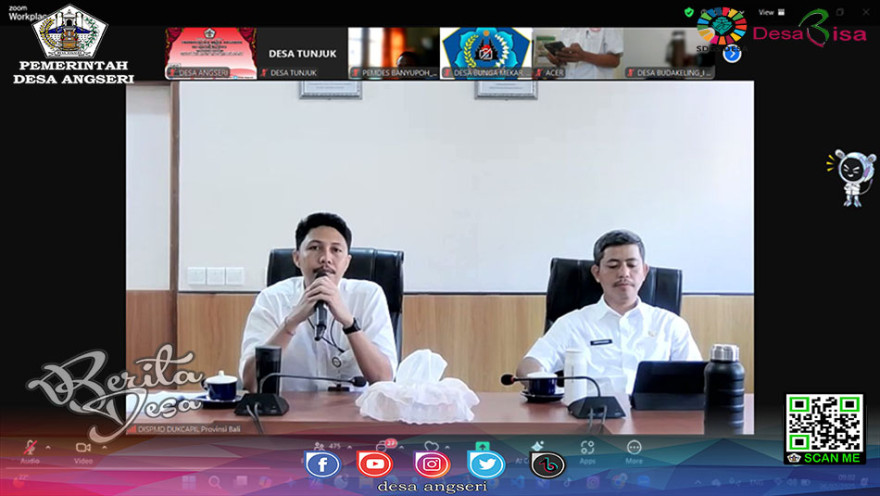This screenshot has width=880, height=496.
Task: Open the heart Reactions icon
Action: (x=431, y=446)
